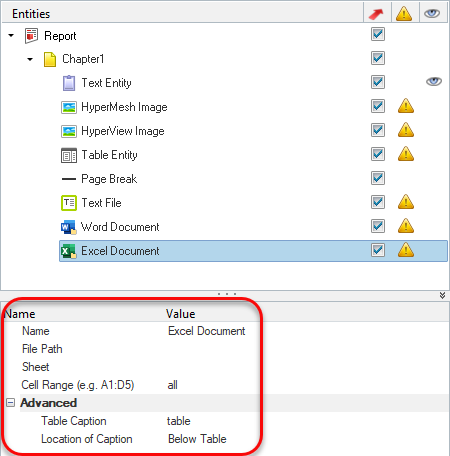Click the Cell Range property label

[x=78, y=385]
